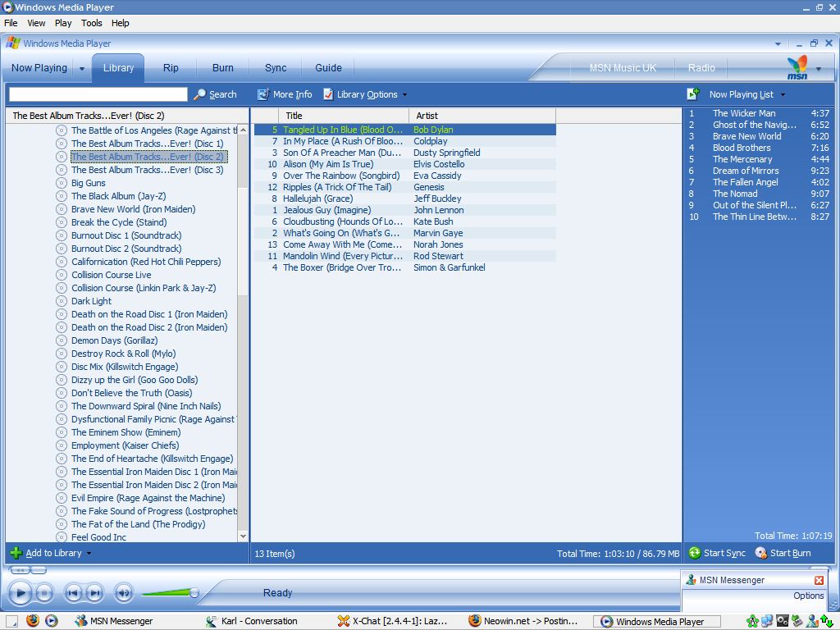
Task: Click the Start Burn disc icon
Action: (760, 553)
